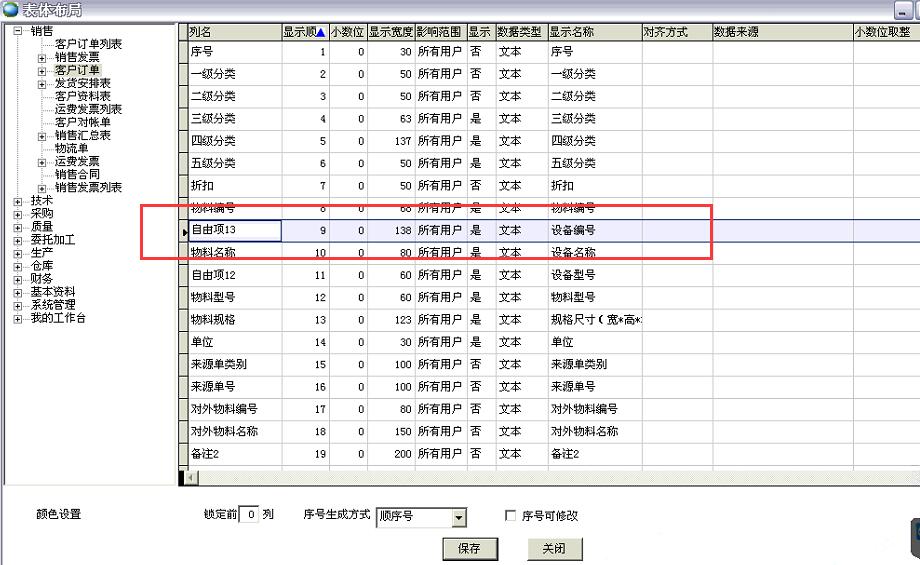Click the 锁定前 column count field

pos(250,515)
